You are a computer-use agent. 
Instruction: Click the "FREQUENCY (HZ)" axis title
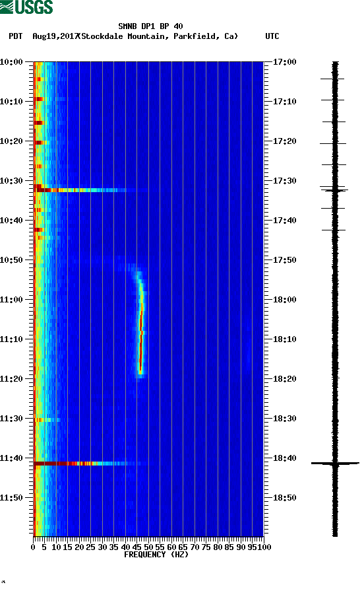156,555
